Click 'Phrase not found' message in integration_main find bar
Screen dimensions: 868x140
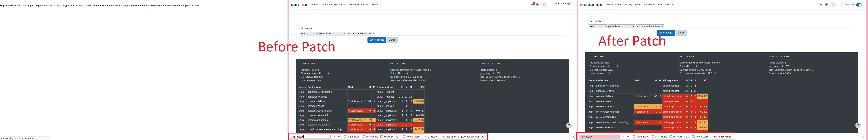[722, 137]
